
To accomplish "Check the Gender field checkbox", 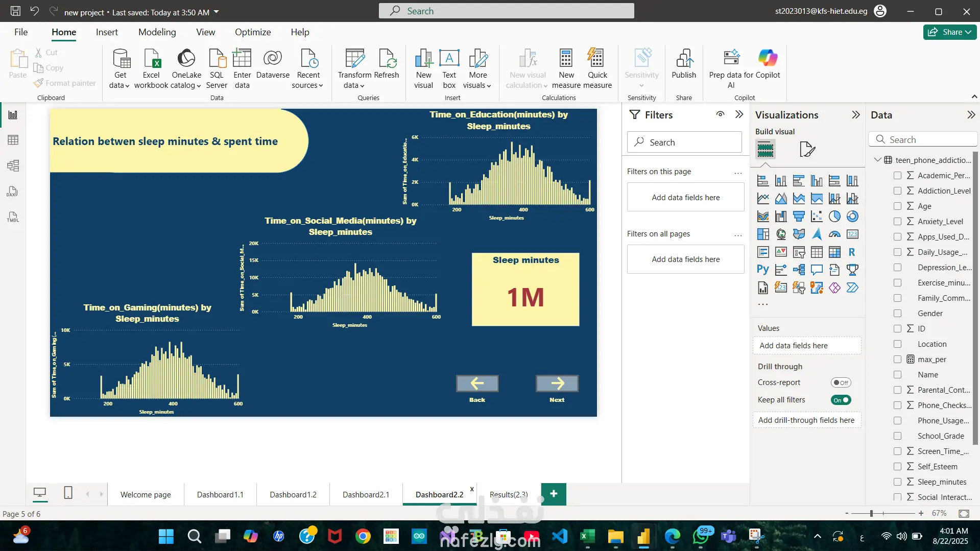I will [x=897, y=313].
